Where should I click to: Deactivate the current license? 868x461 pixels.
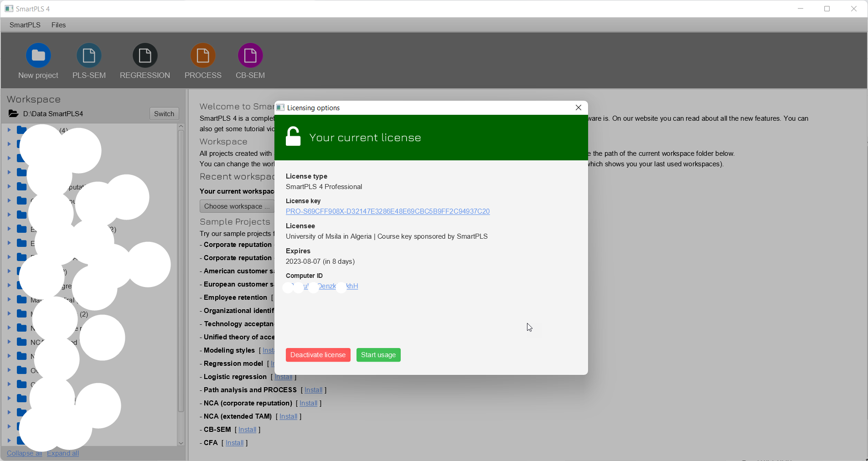pos(318,355)
